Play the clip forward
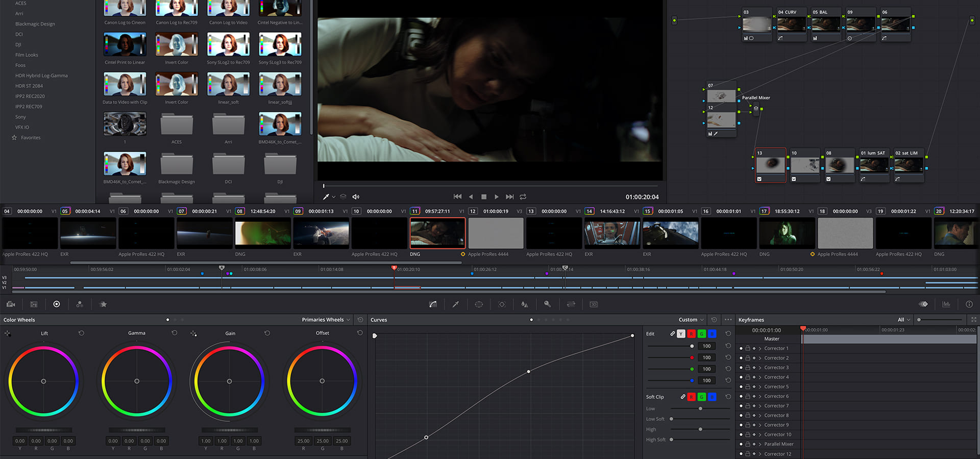Image resolution: width=980 pixels, height=459 pixels. 497,197
